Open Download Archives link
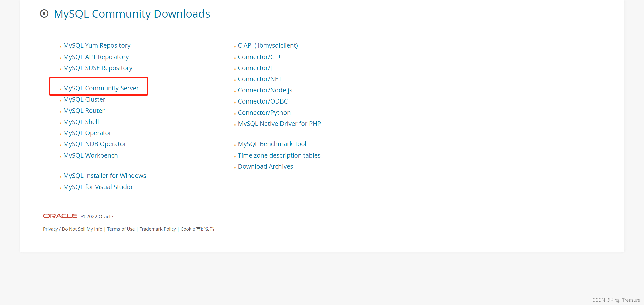Image resolution: width=644 pixels, height=305 pixels. point(265,166)
